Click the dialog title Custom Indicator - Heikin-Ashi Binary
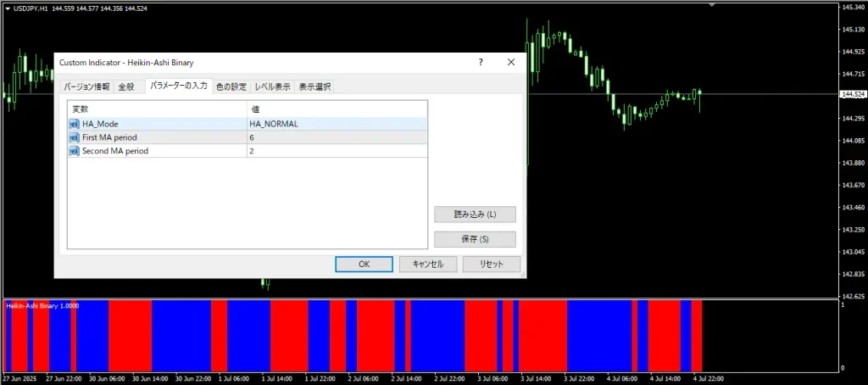Viewport: 868px width, 385px height. tap(126, 63)
